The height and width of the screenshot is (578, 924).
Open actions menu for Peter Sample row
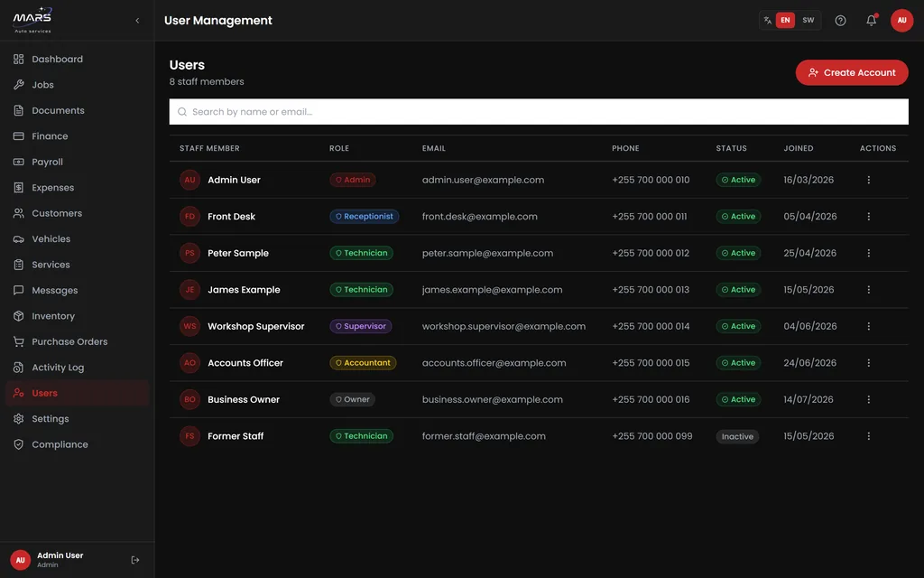click(x=868, y=253)
